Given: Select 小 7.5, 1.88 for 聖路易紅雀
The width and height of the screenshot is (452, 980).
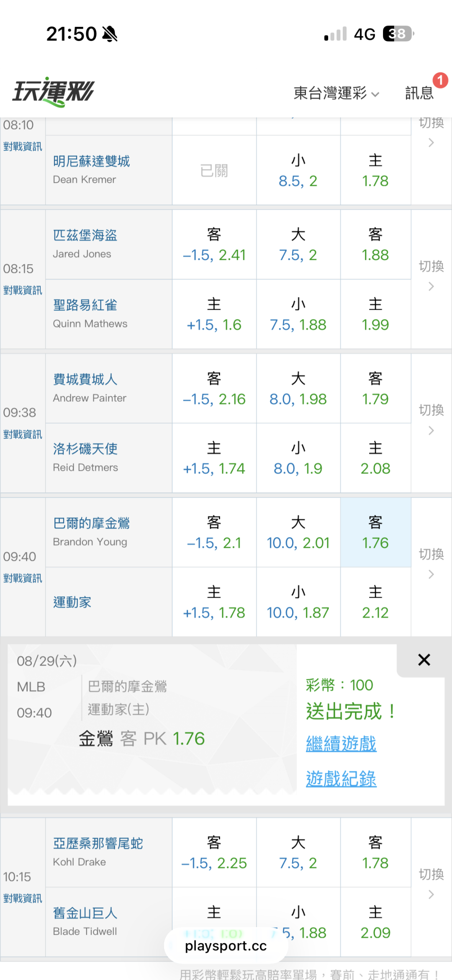Looking at the screenshot, I should click(298, 314).
